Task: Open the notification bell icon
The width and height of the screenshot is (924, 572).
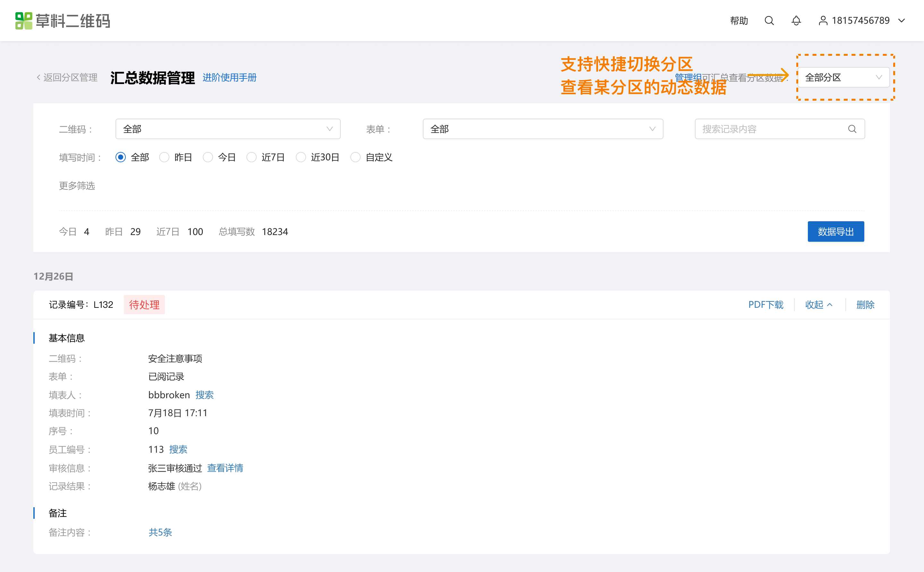Action: coord(796,21)
